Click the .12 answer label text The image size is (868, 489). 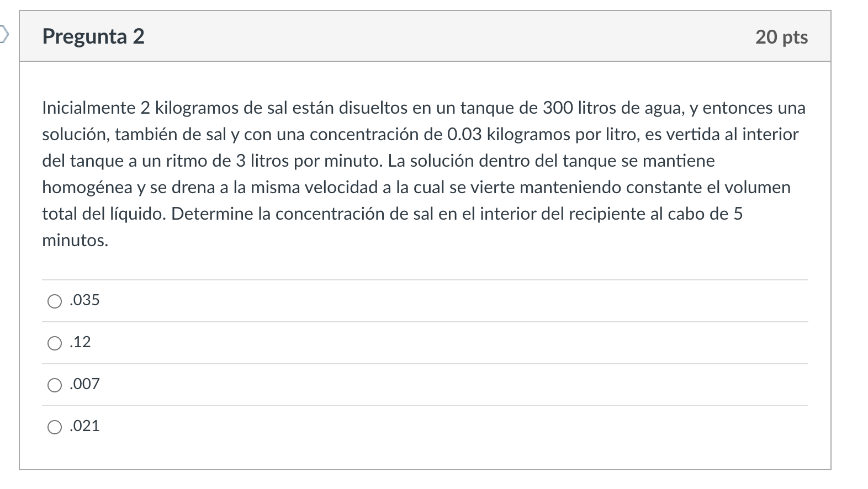pyautogui.click(x=81, y=342)
